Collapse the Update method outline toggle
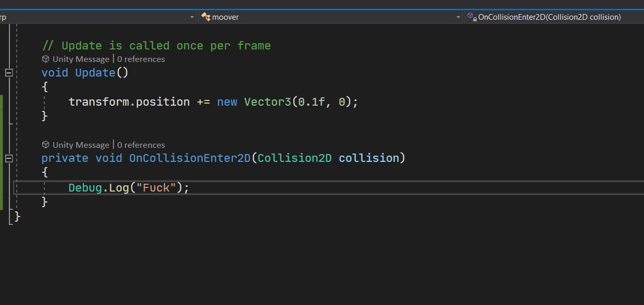The width and height of the screenshot is (644, 305). point(8,73)
